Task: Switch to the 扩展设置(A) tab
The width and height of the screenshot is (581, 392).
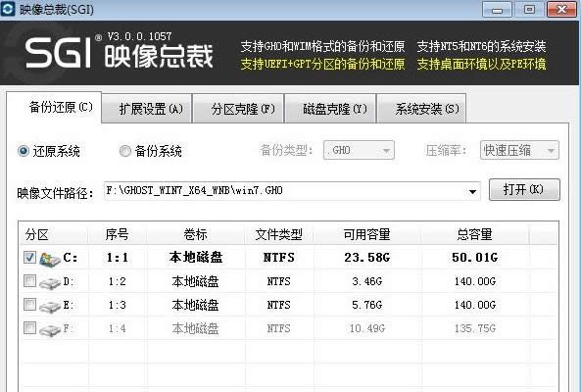Action: 147,109
